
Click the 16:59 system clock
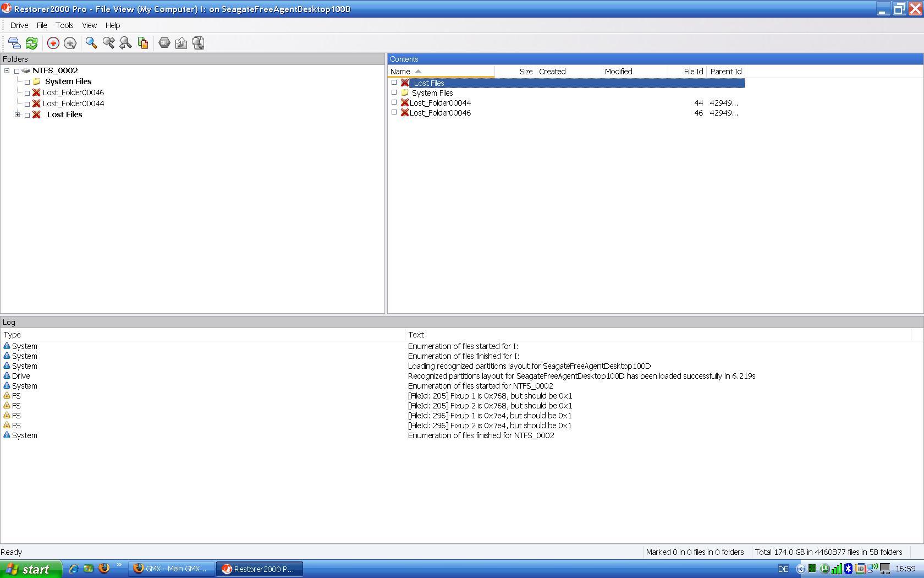905,569
